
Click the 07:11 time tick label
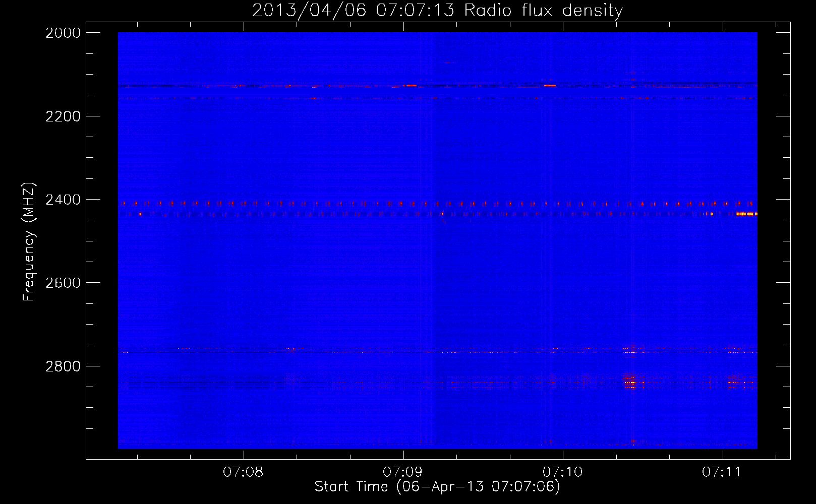(722, 472)
